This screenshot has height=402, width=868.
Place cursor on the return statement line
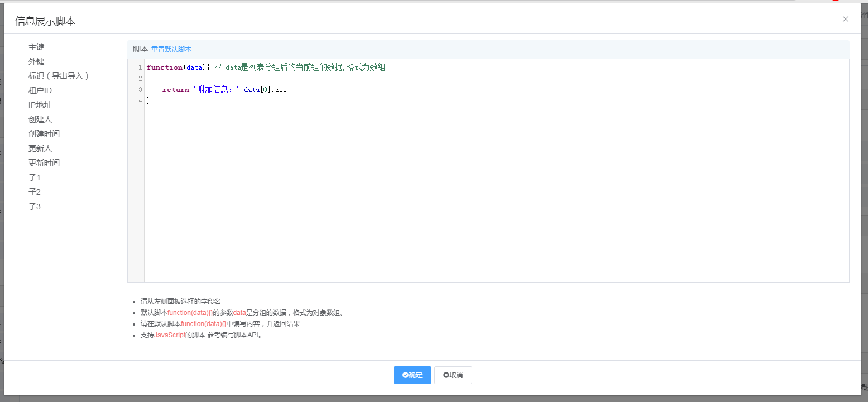pyautogui.click(x=223, y=90)
